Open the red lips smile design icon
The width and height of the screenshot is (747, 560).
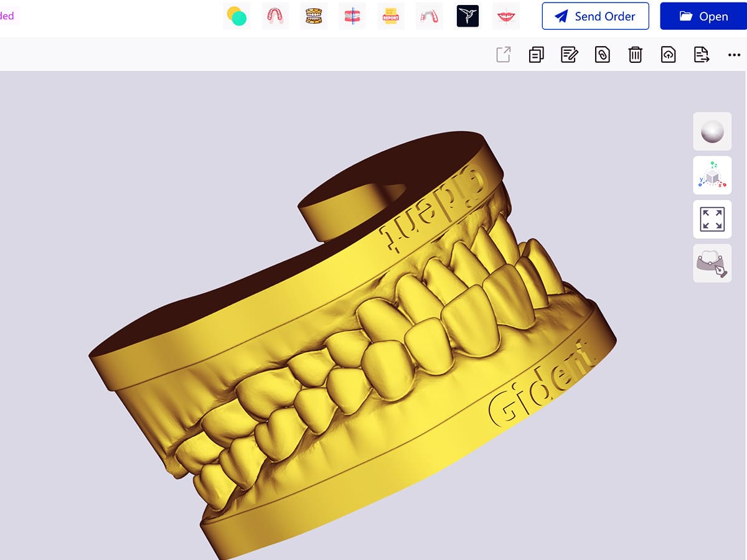pyautogui.click(x=506, y=16)
